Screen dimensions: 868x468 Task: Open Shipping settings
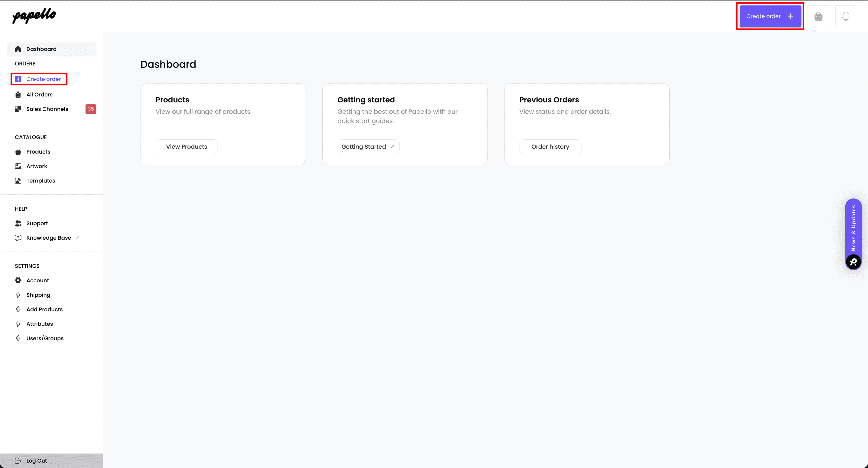coord(38,295)
